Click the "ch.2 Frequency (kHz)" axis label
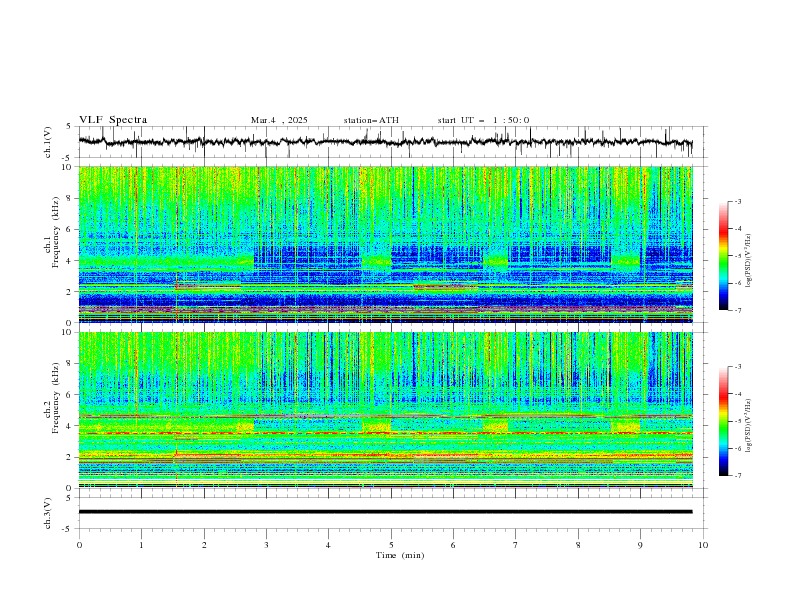 pyautogui.click(x=52, y=398)
